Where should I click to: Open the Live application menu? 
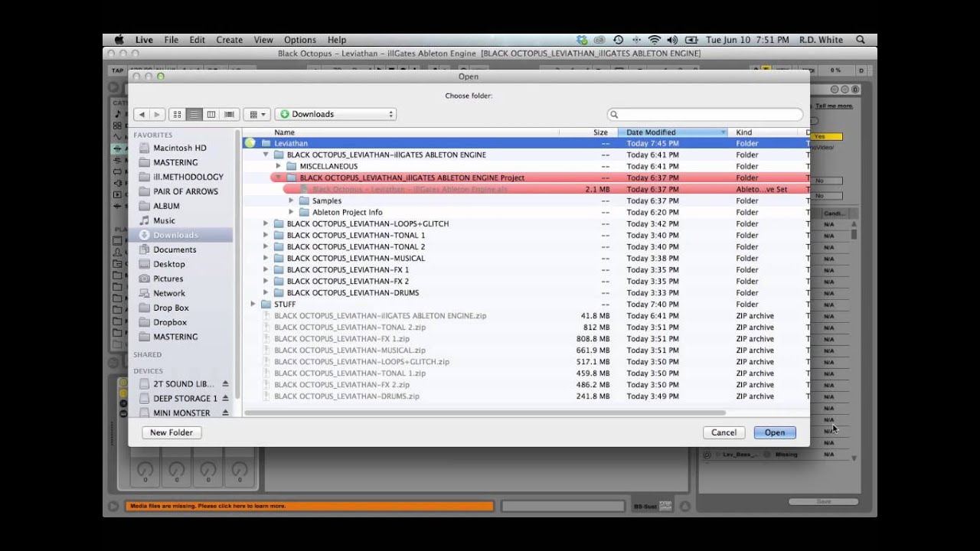[144, 40]
